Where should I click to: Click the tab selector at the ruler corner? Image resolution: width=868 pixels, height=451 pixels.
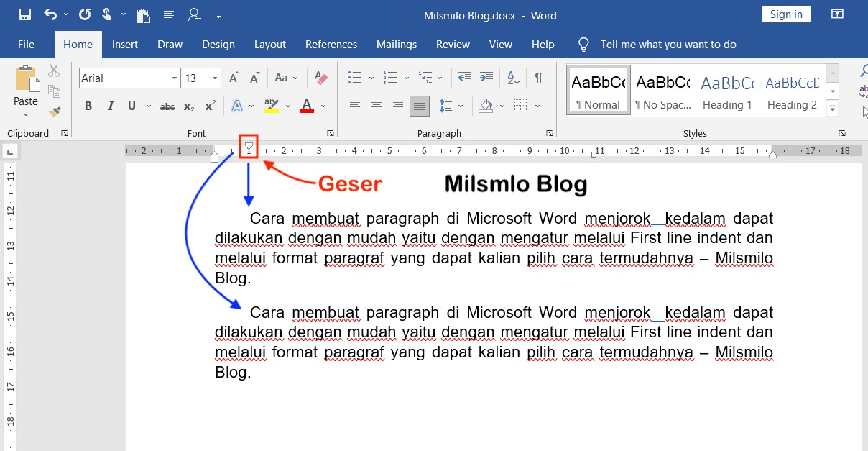pyautogui.click(x=11, y=151)
